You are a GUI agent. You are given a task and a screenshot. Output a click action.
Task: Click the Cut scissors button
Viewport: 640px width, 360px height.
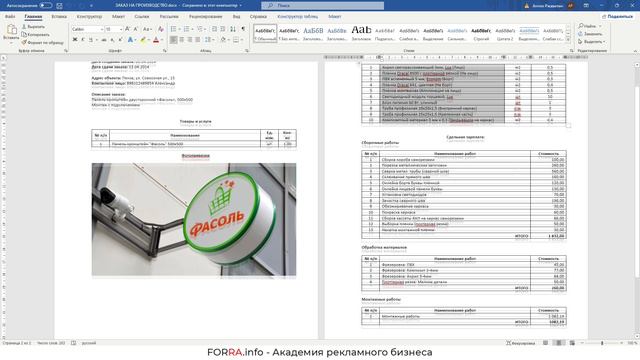33,27
